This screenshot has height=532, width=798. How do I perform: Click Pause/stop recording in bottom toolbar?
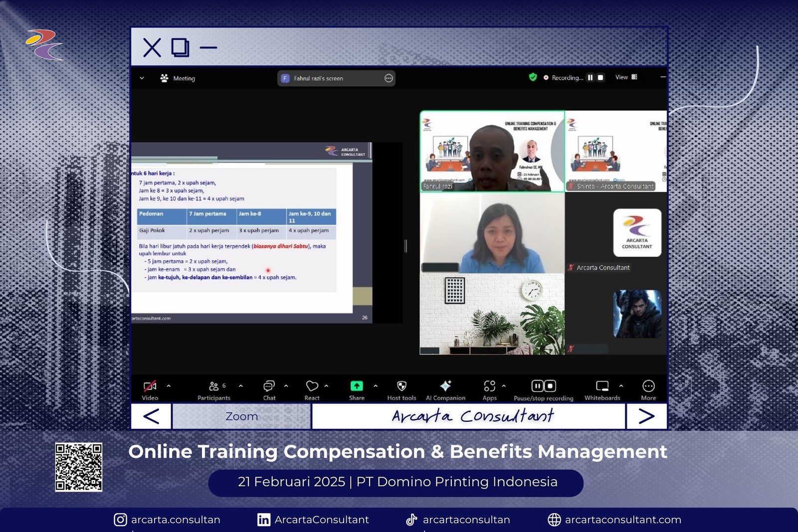click(x=543, y=387)
